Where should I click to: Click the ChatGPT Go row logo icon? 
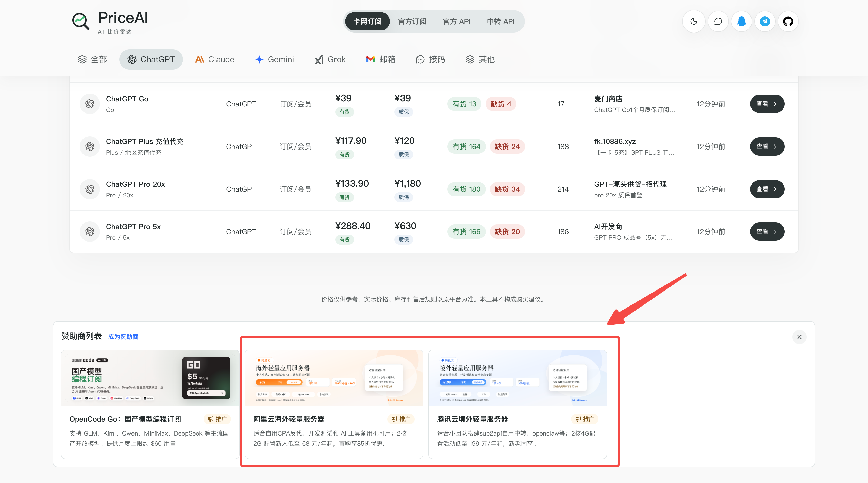tap(90, 104)
